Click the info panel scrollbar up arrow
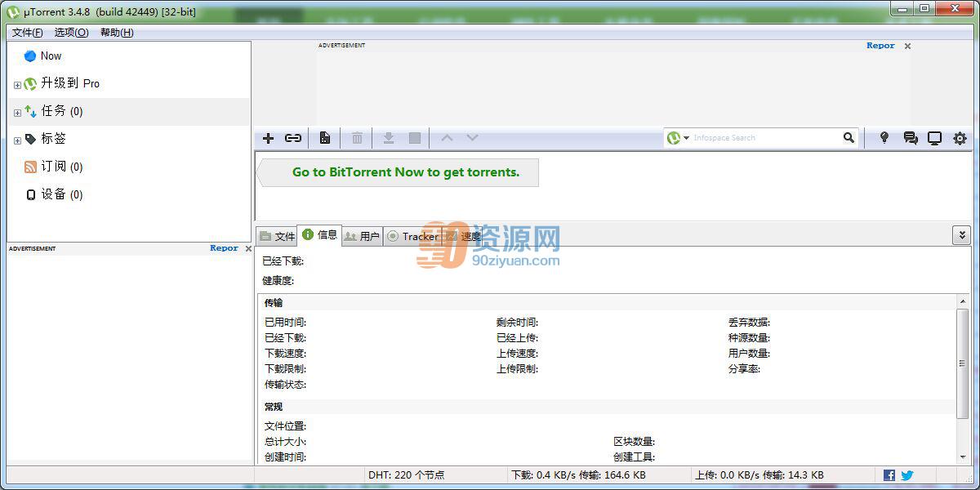 [x=963, y=302]
